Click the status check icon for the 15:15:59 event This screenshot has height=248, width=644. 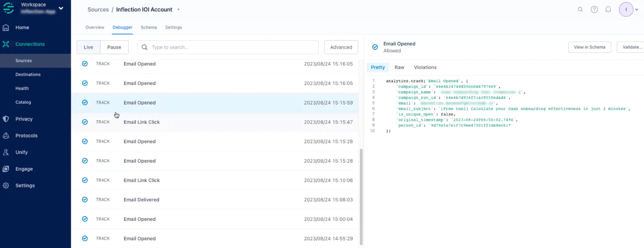click(x=85, y=102)
